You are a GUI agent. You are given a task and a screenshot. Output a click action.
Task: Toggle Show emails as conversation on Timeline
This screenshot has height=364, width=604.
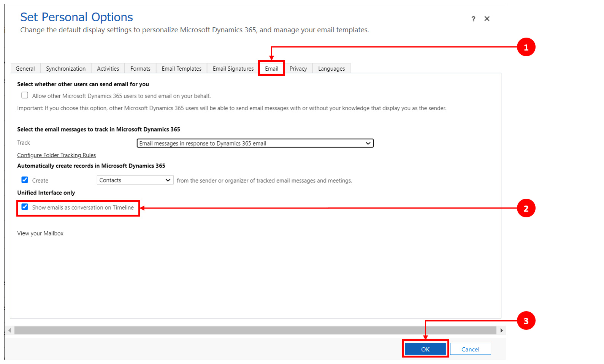(25, 207)
